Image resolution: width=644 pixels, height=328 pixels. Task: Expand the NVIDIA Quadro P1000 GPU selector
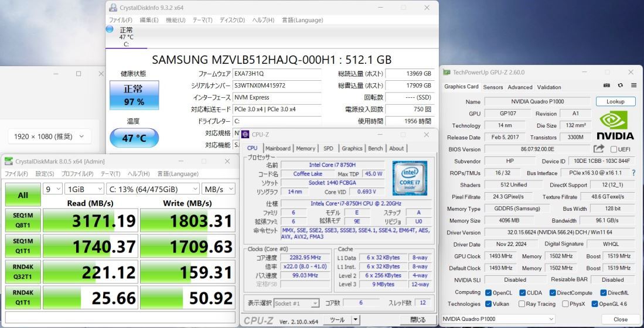(498, 319)
